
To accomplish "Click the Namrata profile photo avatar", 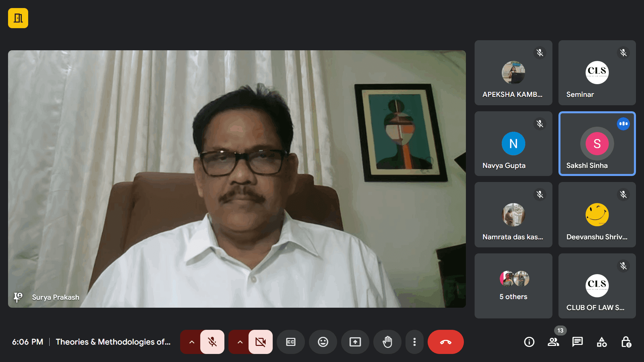I will click(x=513, y=215).
